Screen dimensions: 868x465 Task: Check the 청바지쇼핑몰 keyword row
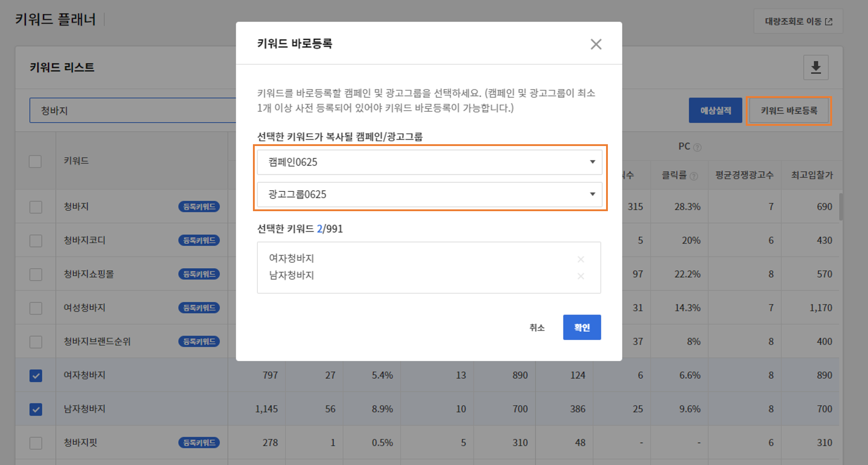[35, 275]
